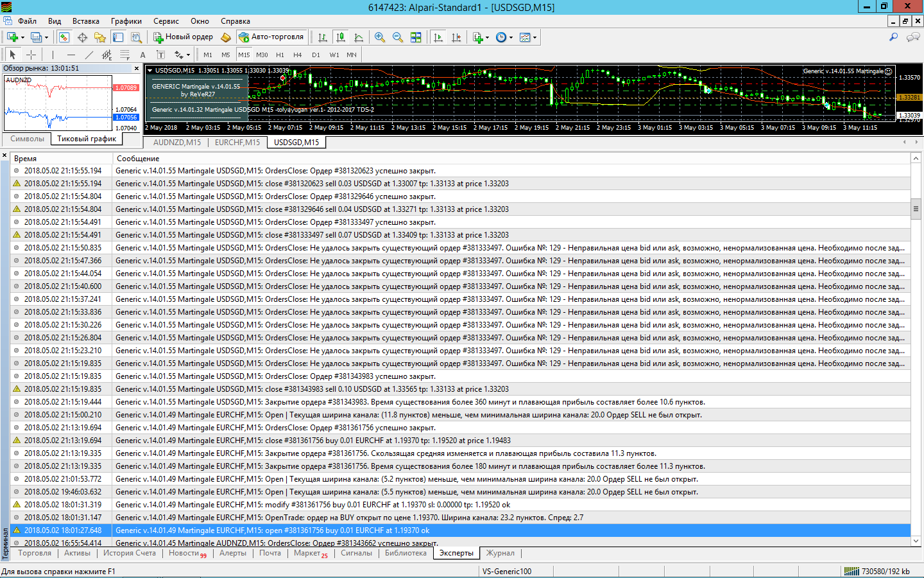
Task: Open the Торговля terminal tab
Action: [x=35, y=553]
